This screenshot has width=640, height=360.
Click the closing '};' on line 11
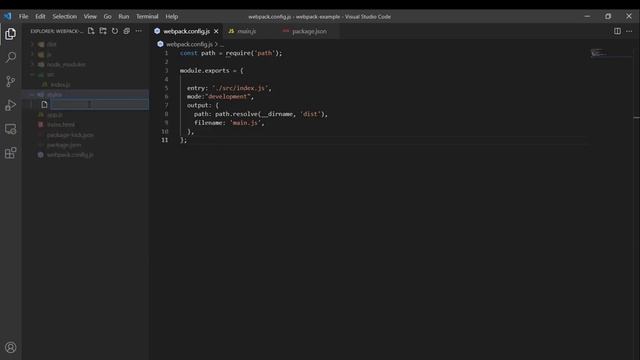(x=183, y=140)
